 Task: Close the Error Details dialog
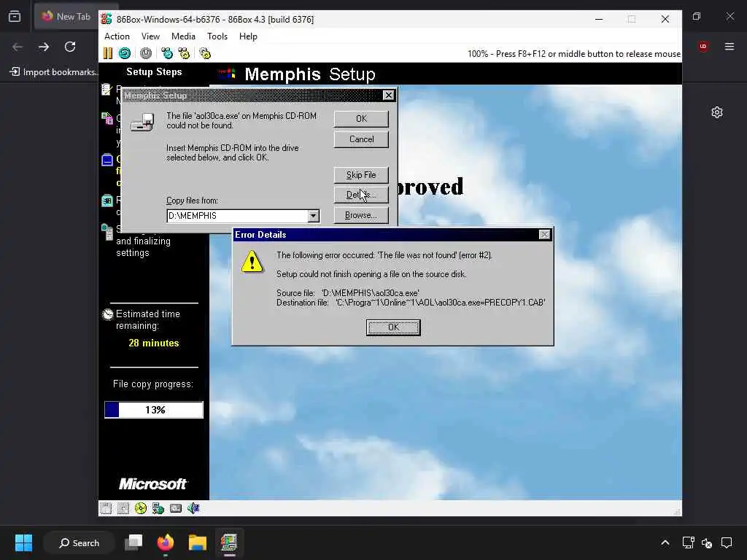544,234
